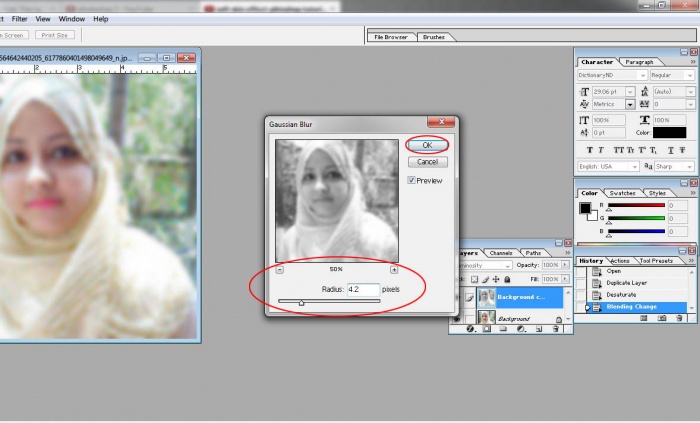Image resolution: width=700 pixels, height=423 pixels.
Task: Toggle lock image pixels
Action: click(485, 279)
